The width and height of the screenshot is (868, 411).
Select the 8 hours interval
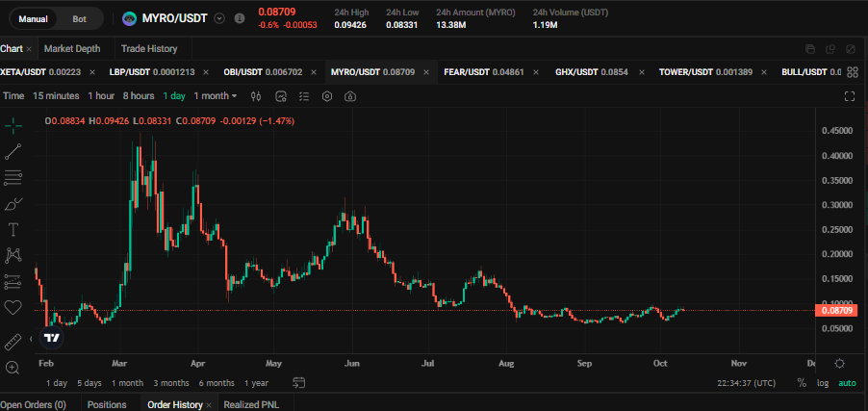pos(139,96)
